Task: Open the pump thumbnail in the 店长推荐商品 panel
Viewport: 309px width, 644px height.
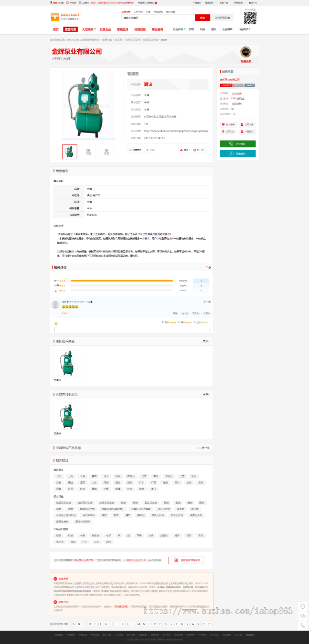Action: point(68,363)
